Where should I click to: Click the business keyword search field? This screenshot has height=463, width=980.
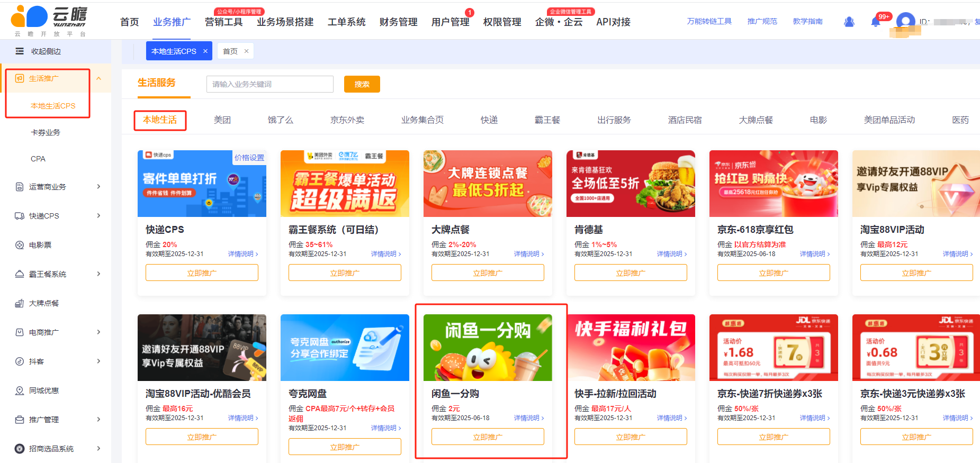pos(269,84)
